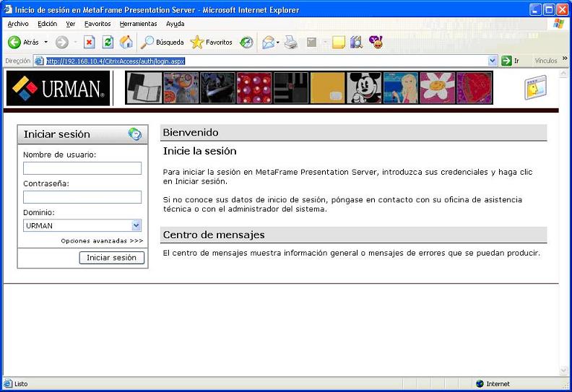572x392 pixels.
Task: Open the Favoritos menu in menu bar
Action: point(97,24)
